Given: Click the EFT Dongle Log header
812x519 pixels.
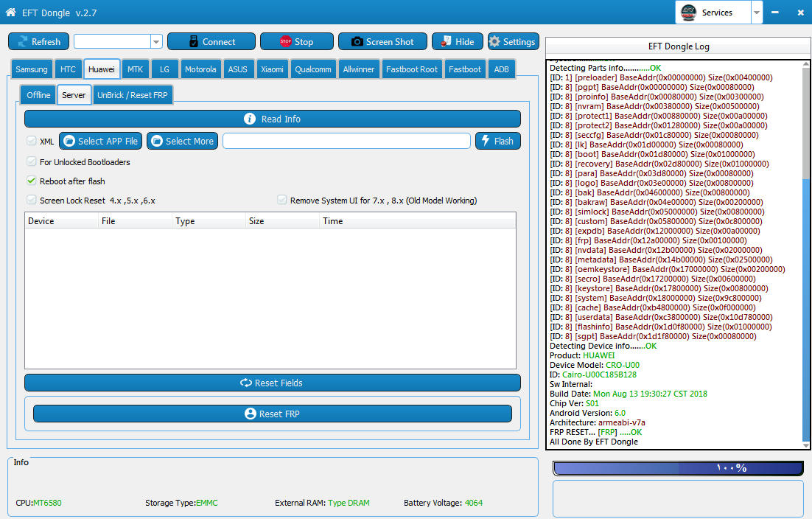Looking at the screenshot, I should point(679,46).
